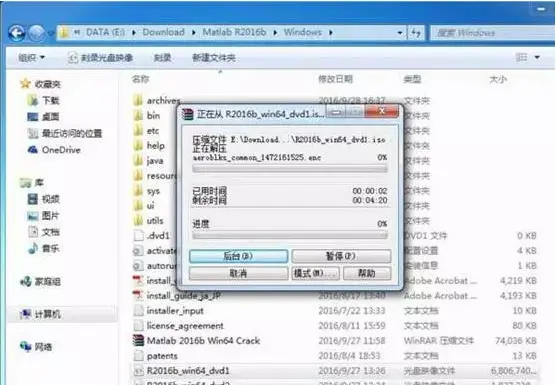
Task: Select patents file name
Action: click(x=162, y=356)
